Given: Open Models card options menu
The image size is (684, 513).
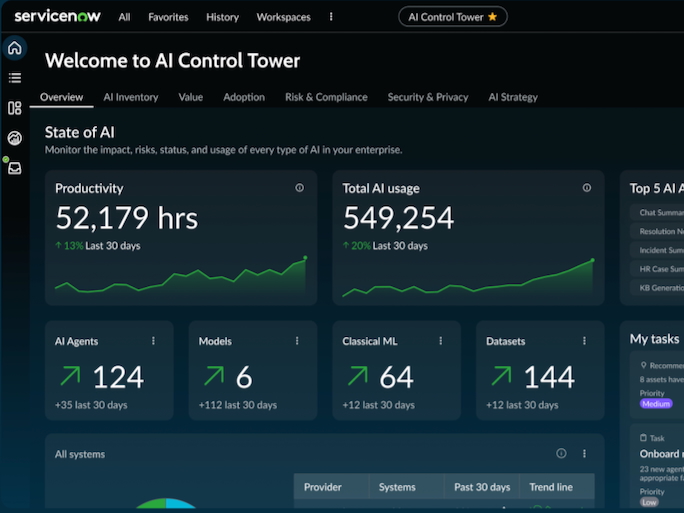Looking at the screenshot, I should pyautogui.click(x=297, y=341).
